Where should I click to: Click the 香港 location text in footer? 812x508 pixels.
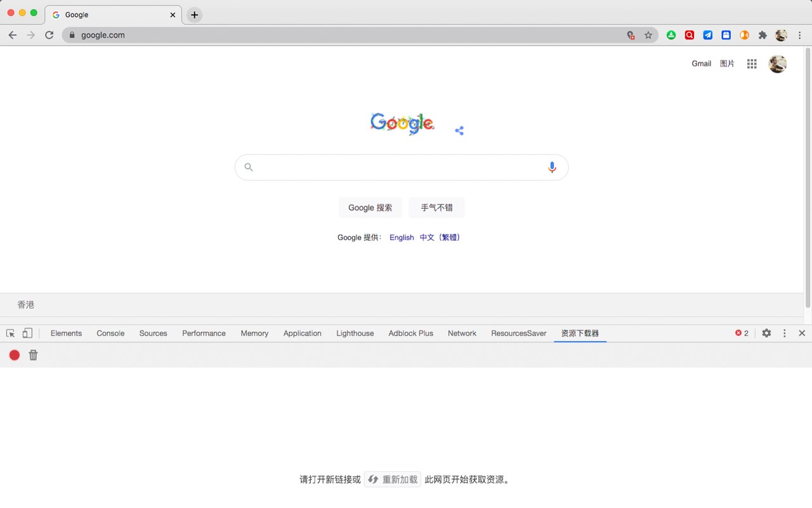pos(26,305)
